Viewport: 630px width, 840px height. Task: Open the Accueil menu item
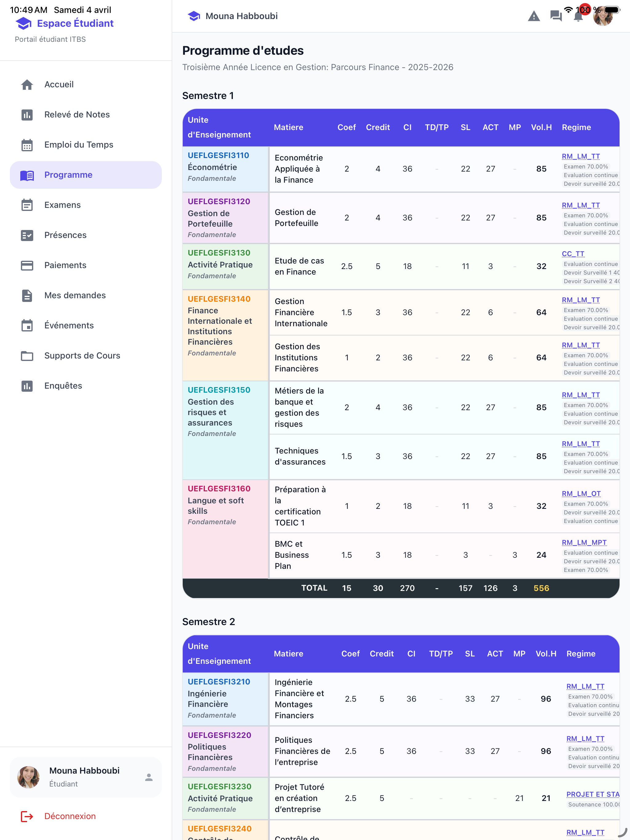click(86, 84)
